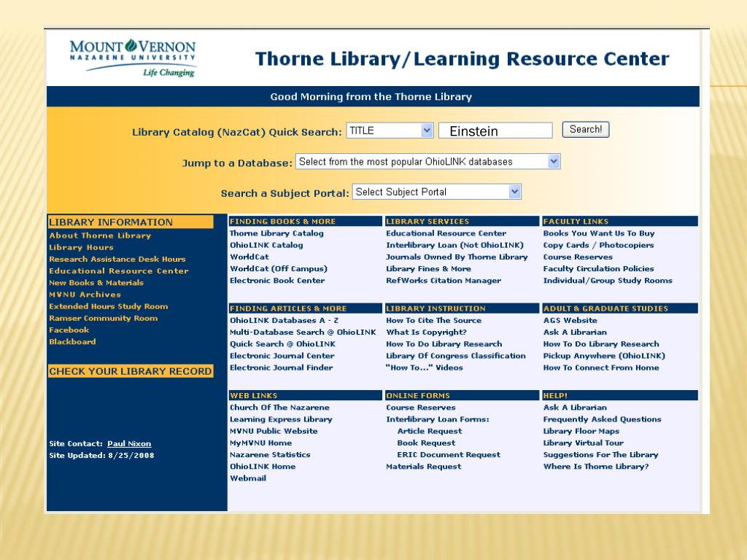Open New Books & Materials link
The width and height of the screenshot is (747, 560).
[x=96, y=282]
